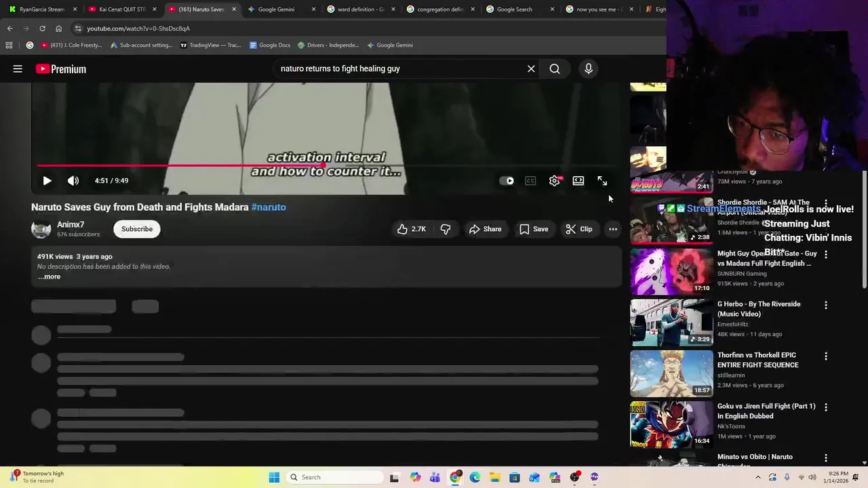Open the Animx7 channel avatar
The height and width of the screenshot is (488, 868).
click(x=41, y=229)
